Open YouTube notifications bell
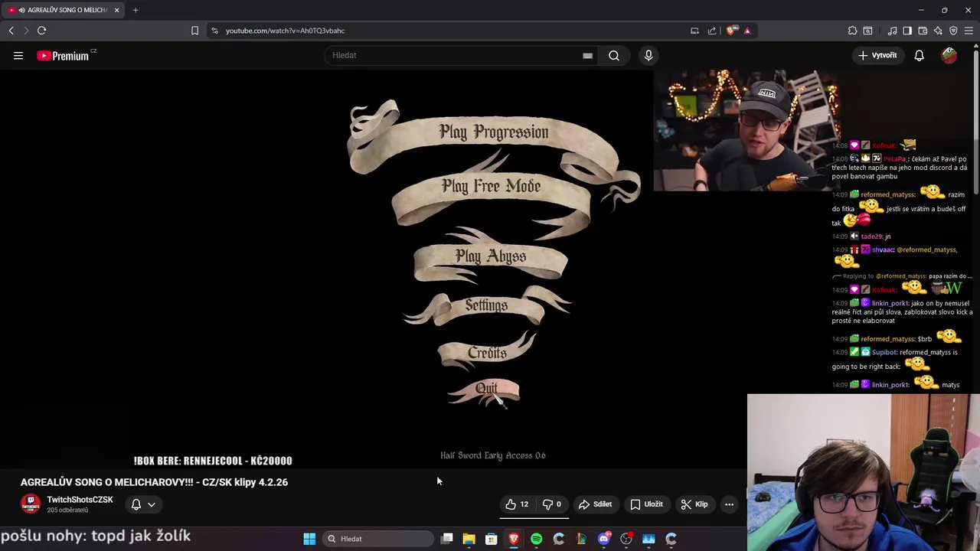980x551 pixels. (x=919, y=55)
